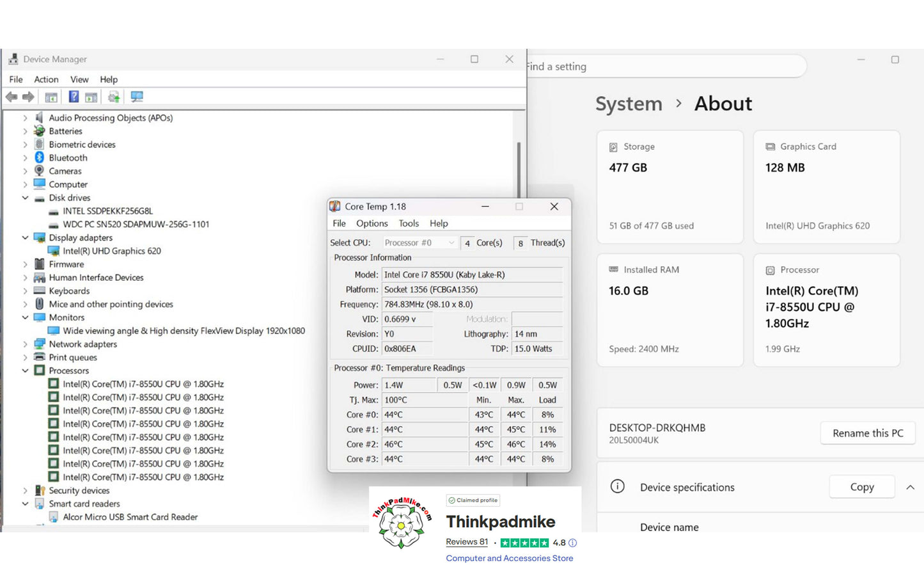Viewport: 924px width, 581px height.
Task: Click the Platform value Socket 1356 (FCBGA1356)
Action: click(472, 289)
